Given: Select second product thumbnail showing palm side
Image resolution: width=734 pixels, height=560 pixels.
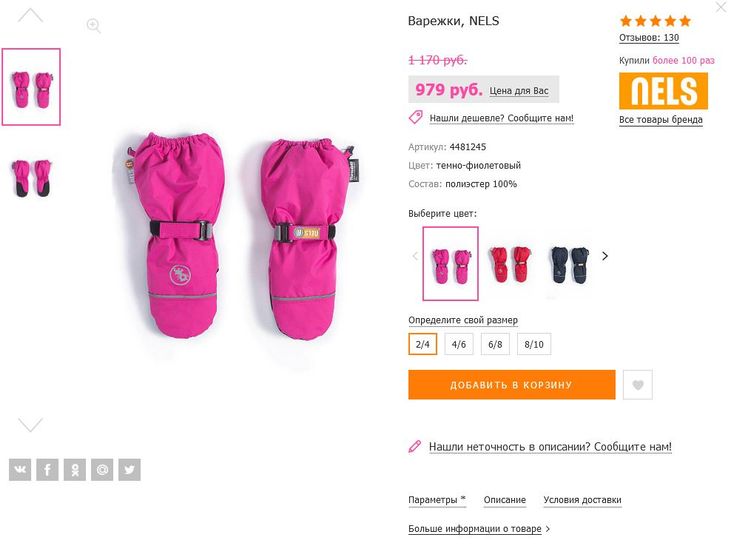Looking at the screenshot, I should (x=31, y=178).
